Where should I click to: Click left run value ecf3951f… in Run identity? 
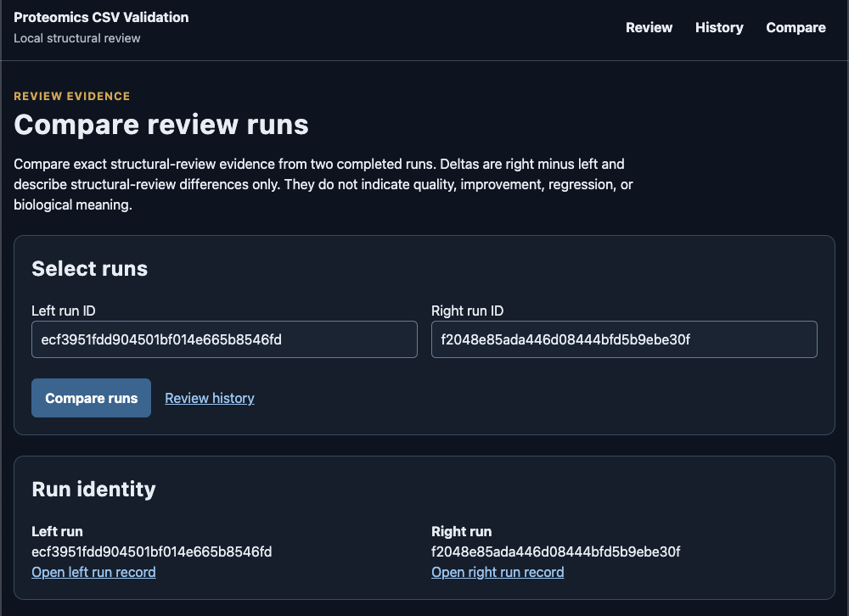tap(152, 552)
